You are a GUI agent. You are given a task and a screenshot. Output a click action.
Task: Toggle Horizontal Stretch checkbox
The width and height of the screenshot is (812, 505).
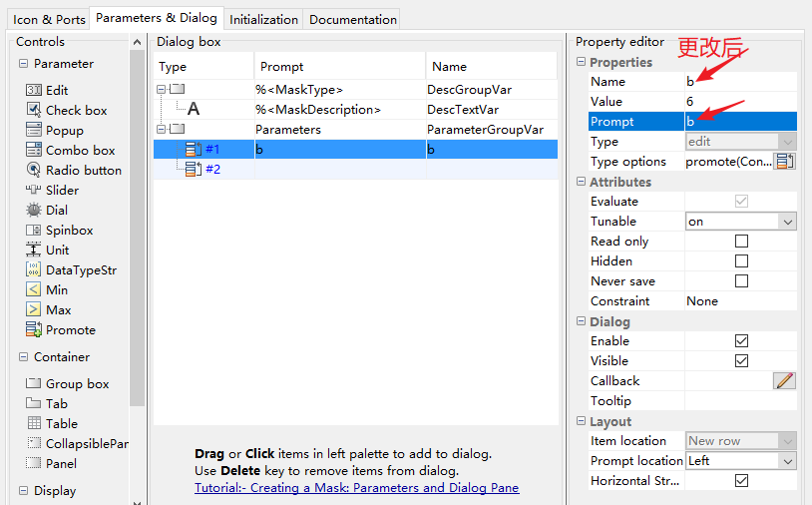pos(741,481)
